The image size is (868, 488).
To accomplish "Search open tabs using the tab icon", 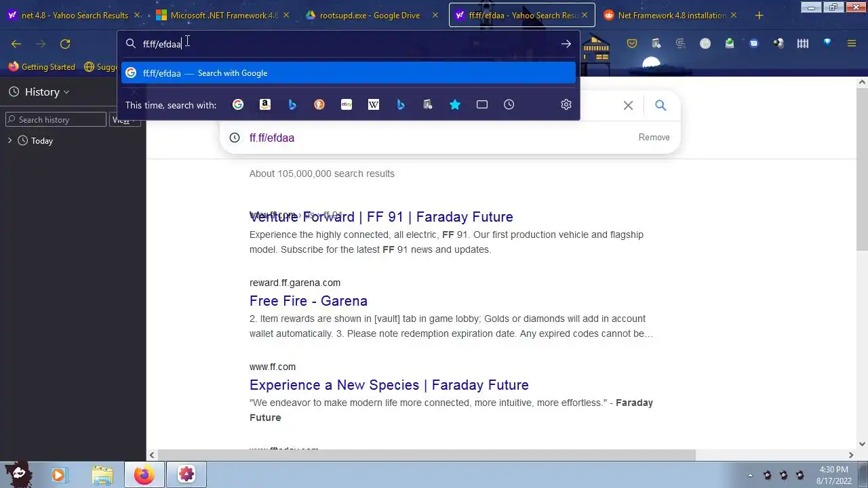I will click(482, 104).
